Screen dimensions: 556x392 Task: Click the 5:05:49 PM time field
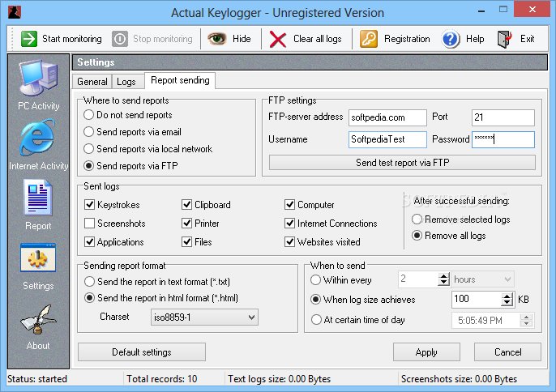pos(485,321)
